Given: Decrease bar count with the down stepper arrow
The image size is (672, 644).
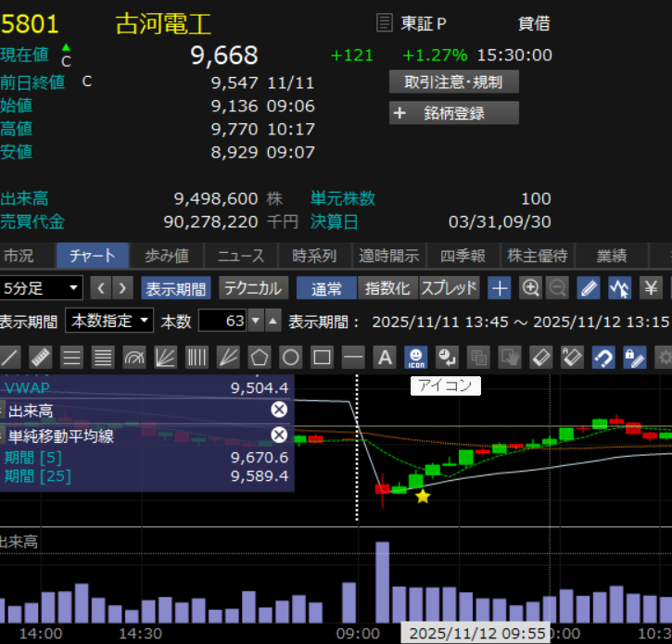Looking at the screenshot, I should [256, 322].
